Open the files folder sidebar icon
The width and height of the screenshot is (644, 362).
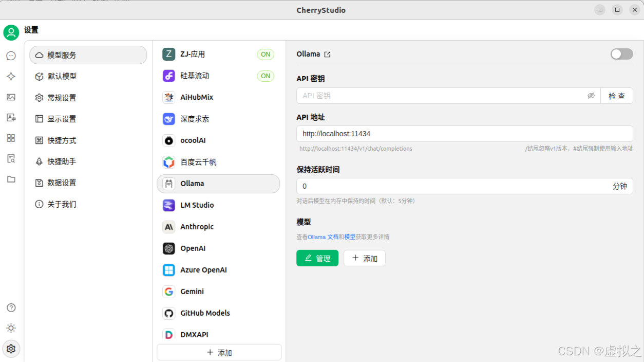pos(11,179)
